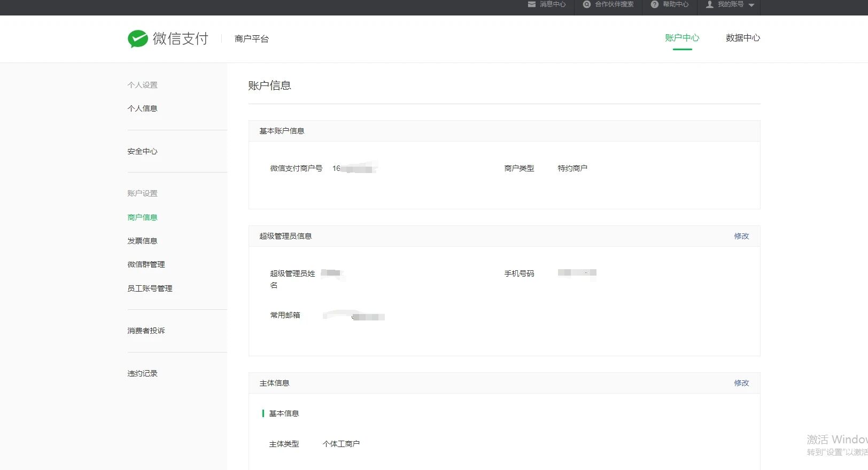
Task: Click the partner search icon beside 合作伙伴搜索
Action: coord(587,4)
